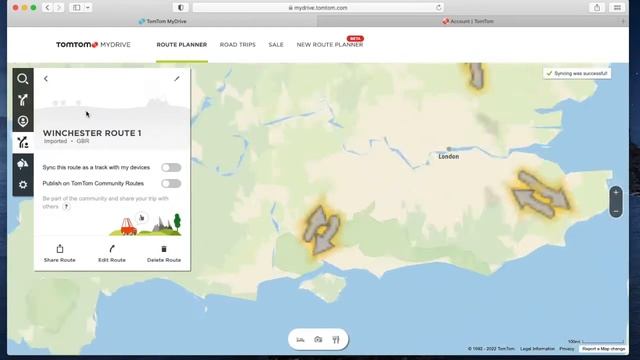Open the traffic alerts sidebar icon
The image size is (640, 360).
tap(23, 164)
